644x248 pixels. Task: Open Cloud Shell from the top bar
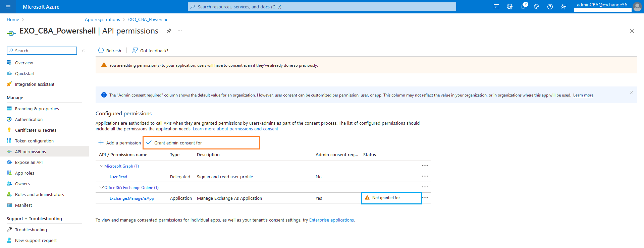[496, 7]
